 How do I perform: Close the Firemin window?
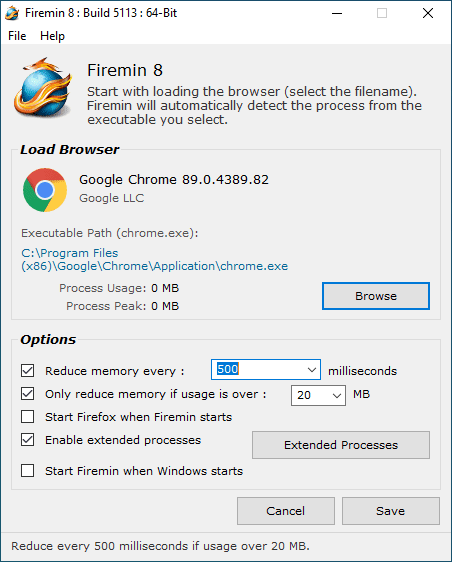pyautogui.click(x=428, y=13)
